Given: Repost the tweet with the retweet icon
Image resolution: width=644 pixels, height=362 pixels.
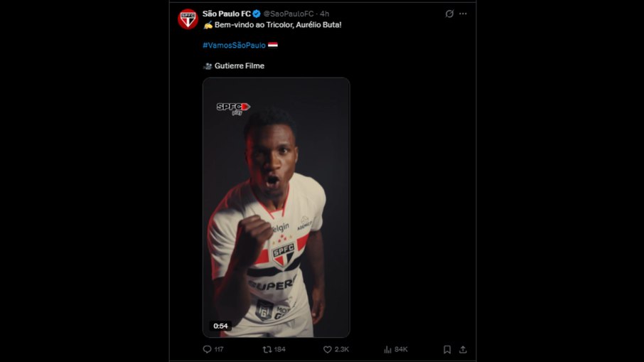Looking at the screenshot, I should pos(267,349).
